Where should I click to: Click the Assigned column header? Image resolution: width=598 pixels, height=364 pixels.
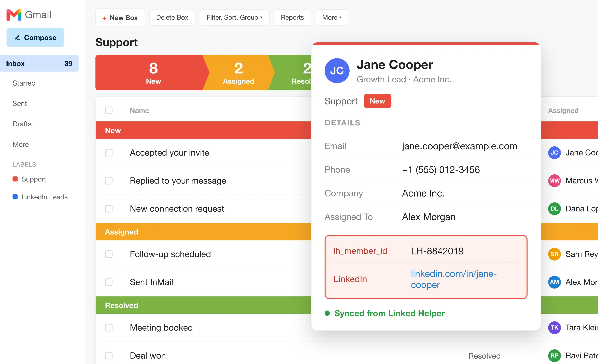(x=563, y=111)
